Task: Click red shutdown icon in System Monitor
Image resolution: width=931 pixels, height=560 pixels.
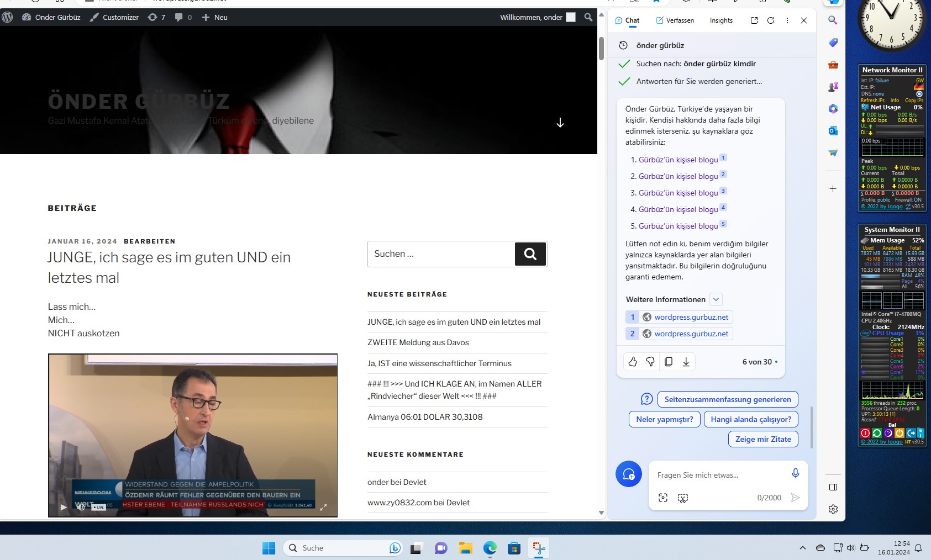Action: [x=865, y=433]
